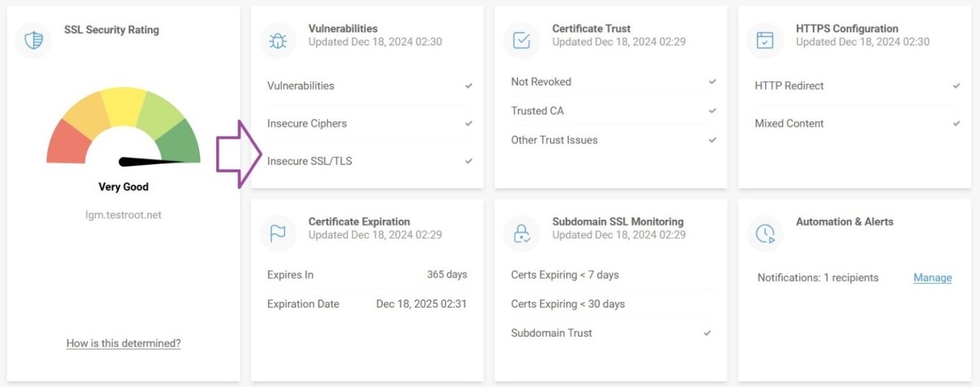Click Manage next to notification recipients
Image resolution: width=980 pixels, height=387 pixels.
coord(932,278)
